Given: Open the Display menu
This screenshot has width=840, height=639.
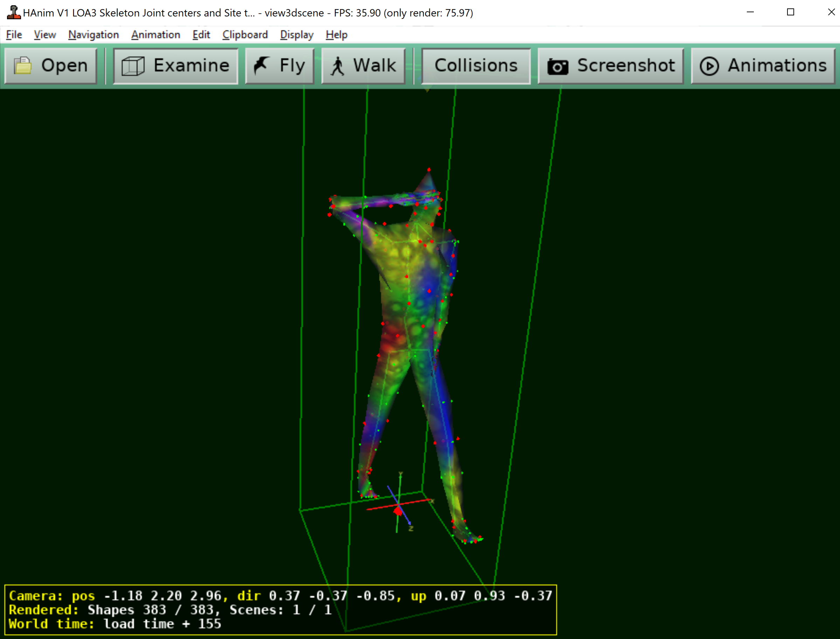Looking at the screenshot, I should (296, 35).
